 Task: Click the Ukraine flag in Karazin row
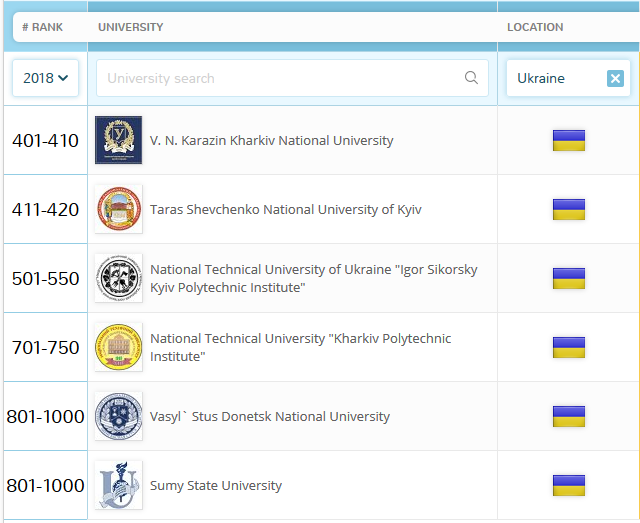click(x=569, y=140)
